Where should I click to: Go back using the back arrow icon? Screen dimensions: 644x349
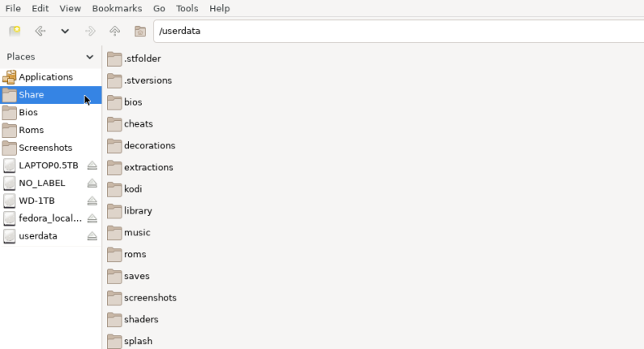[40, 31]
